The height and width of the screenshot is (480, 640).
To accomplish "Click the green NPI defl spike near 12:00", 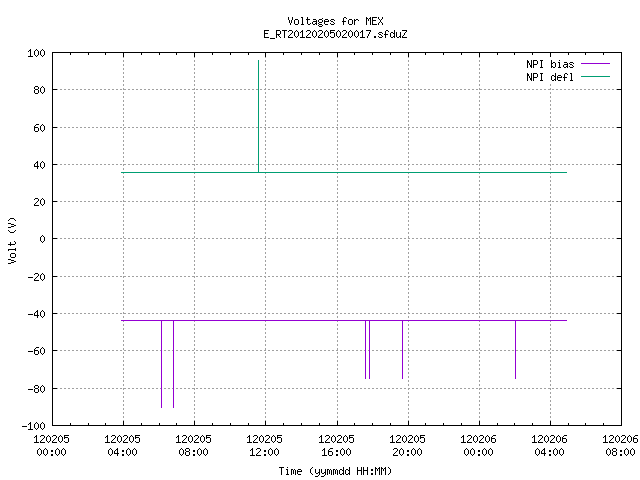I will point(258,116).
